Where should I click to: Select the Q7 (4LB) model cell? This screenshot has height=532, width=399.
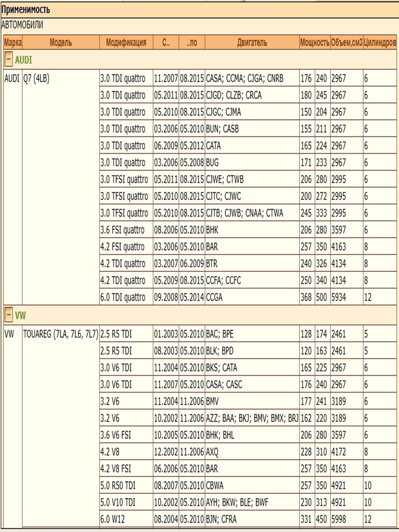(x=36, y=79)
